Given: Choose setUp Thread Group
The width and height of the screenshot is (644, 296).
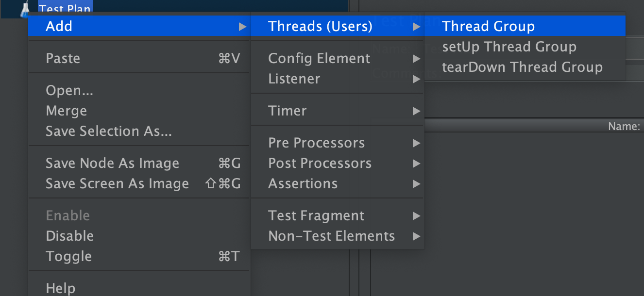Looking at the screenshot, I should click(509, 47).
